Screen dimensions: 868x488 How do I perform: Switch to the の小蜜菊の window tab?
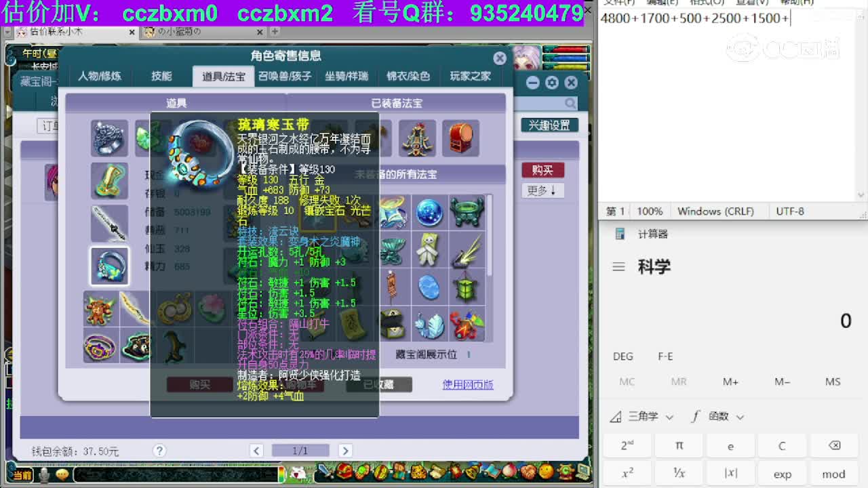pyautogui.click(x=202, y=32)
